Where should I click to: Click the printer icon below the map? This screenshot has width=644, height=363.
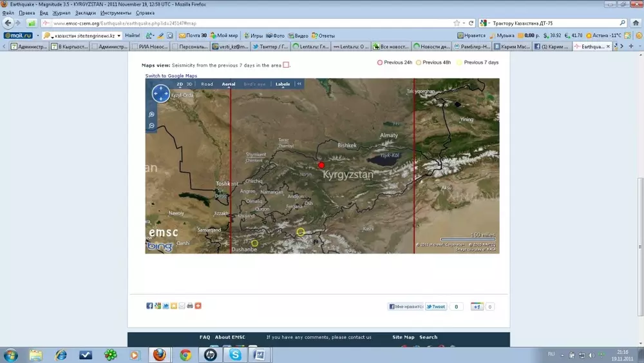click(x=190, y=306)
